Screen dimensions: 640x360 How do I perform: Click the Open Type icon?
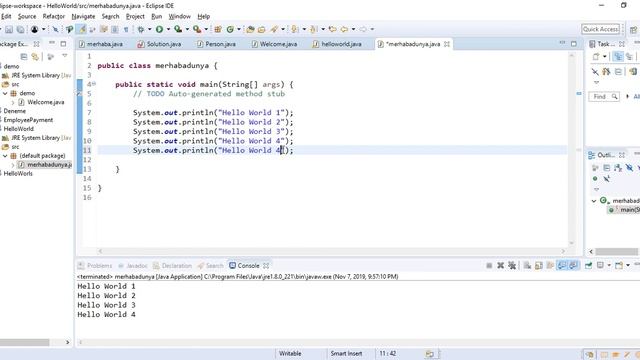(x=250, y=29)
